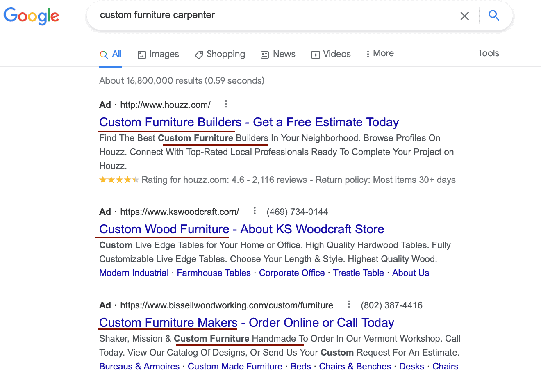The width and height of the screenshot is (541, 392).
Task: Click the Desks sitelink
Action: (411, 367)
